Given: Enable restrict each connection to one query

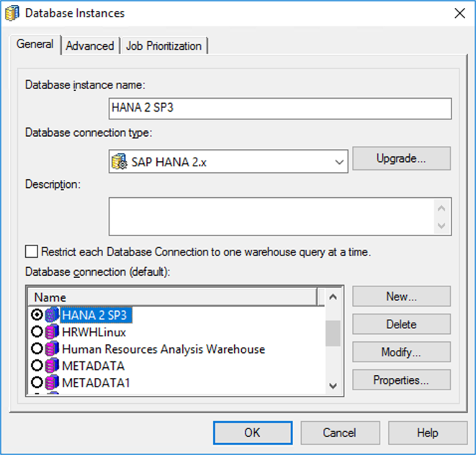Looking at the screenshot, I should tap(32, 252).
